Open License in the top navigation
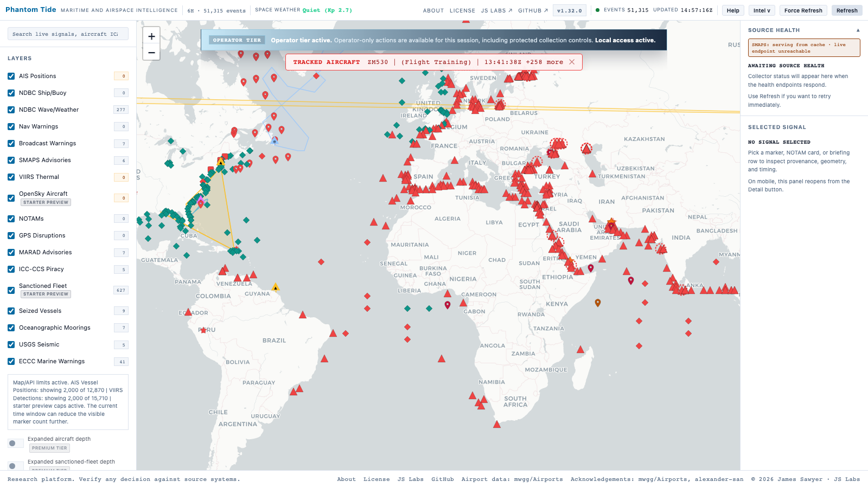Screen dimensions: 868x488 [462, 10]
